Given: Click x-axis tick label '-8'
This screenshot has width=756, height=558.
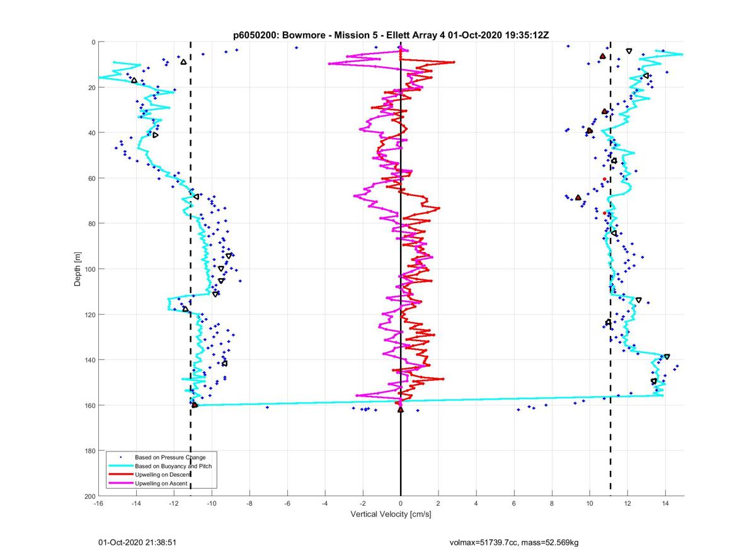Looking at the screenshot, I should pos(249,504).
